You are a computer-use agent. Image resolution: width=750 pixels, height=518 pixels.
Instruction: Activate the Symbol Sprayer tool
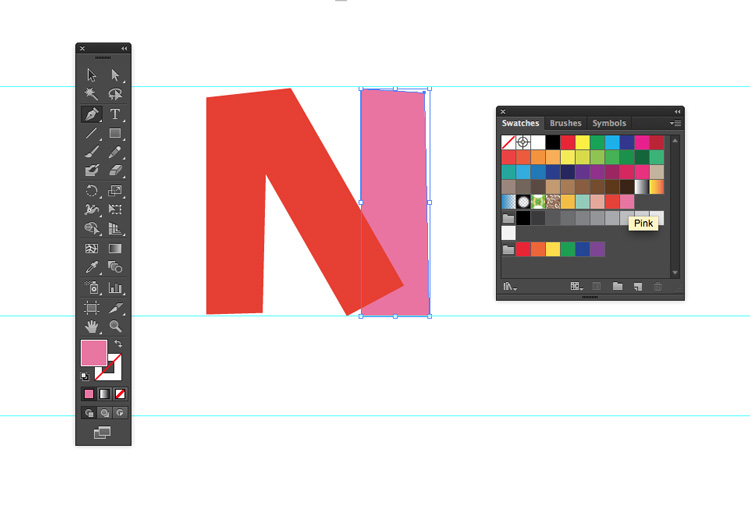(91, 287)
